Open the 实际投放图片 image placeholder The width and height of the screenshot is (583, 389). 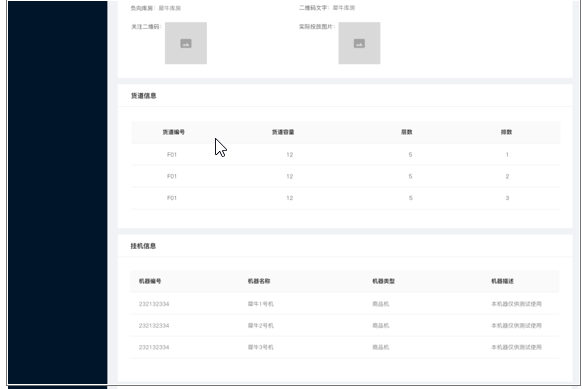(x=359, y=43)
